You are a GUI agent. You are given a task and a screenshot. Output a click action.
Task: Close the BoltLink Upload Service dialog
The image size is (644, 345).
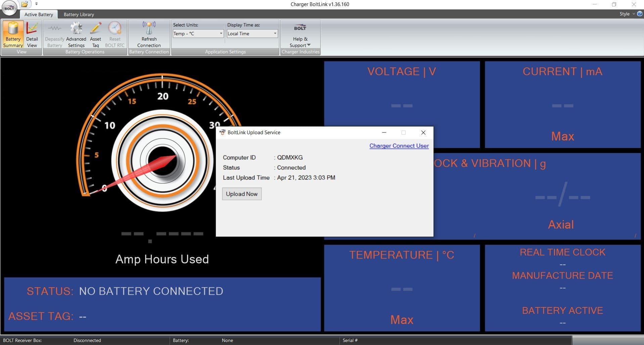click(x=423, y=133)
